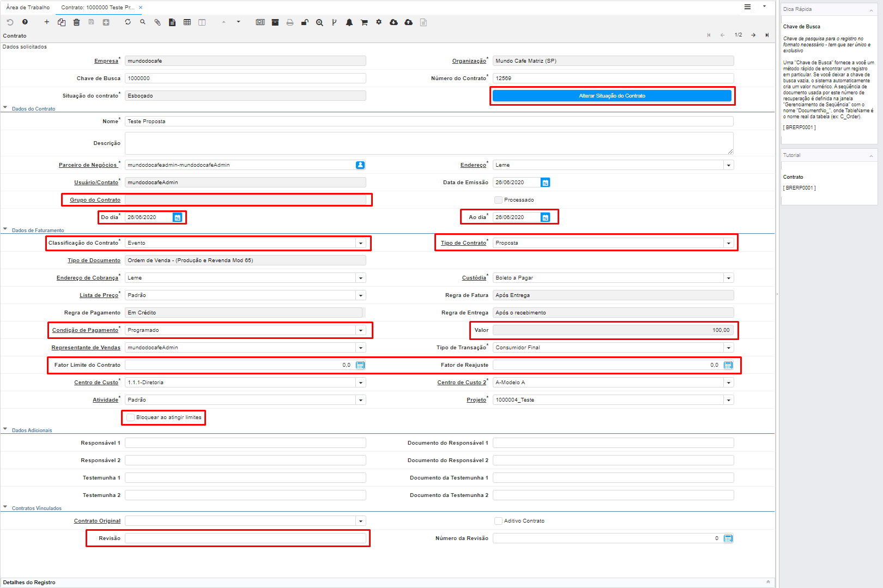Open the attachment paperclip tool

(x=158, y=22)
